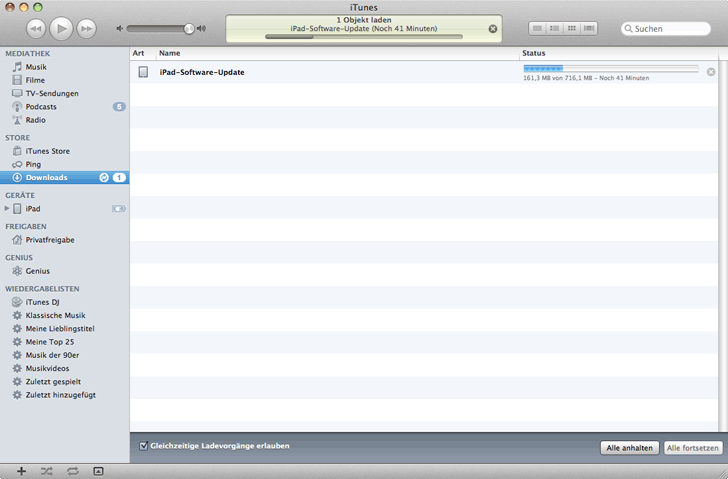Open Ping in the sidebar
This screenshot has width=728, height=479.
click(33, 164)
